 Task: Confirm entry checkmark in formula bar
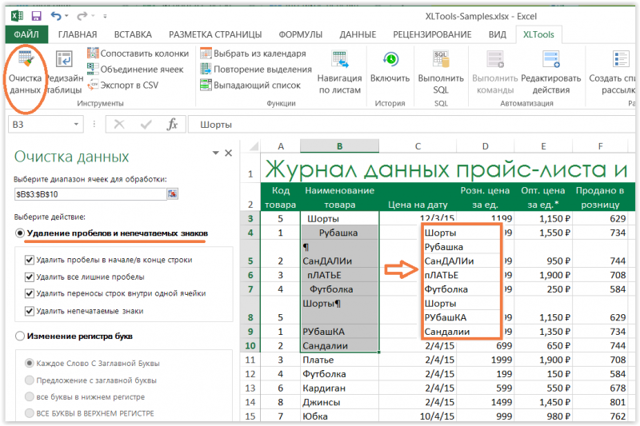(x=146, y=124)
